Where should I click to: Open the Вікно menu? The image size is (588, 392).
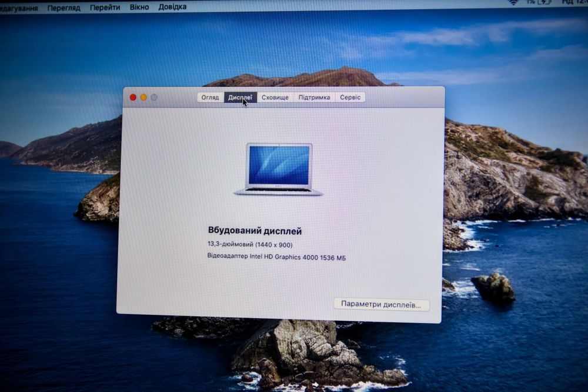tap(139, 6)
